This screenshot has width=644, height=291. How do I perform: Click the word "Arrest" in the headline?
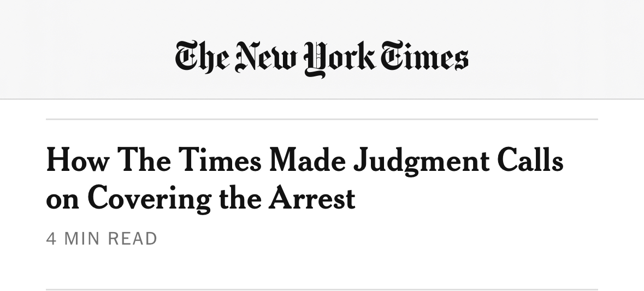coord(311,198)
